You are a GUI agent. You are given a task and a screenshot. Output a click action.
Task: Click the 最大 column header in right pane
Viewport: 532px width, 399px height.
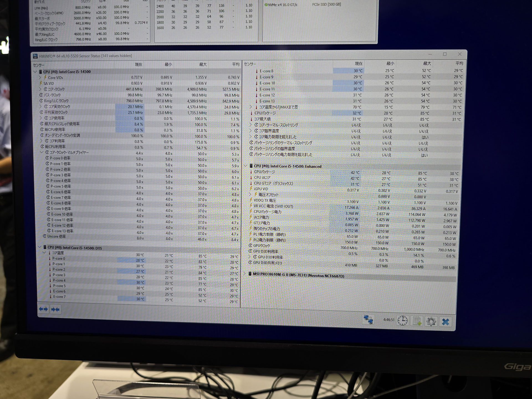pyautogui.click(x=427, y=63)
